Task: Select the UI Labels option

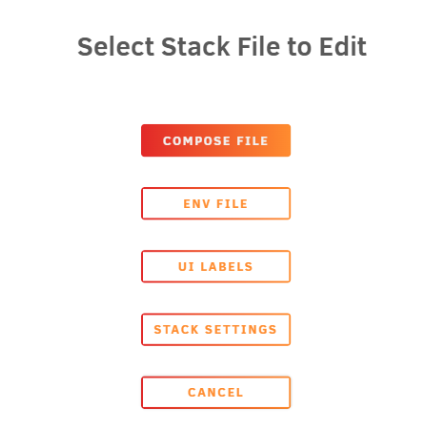Action: (216, 266)
